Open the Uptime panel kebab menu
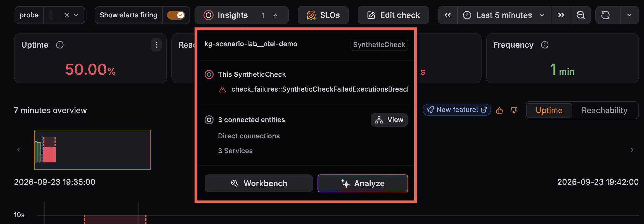Viewport: 644px width, 224px height. [156, 45]
